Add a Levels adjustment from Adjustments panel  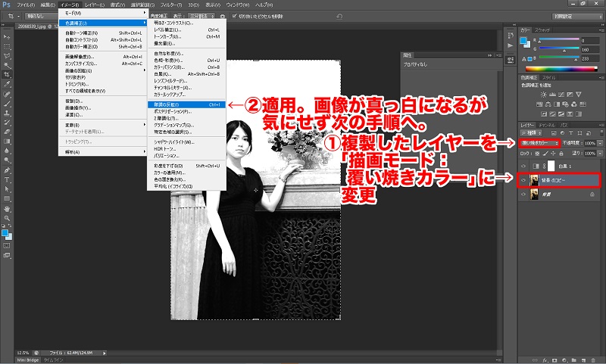pyautogui.click(x=553, y=94)
